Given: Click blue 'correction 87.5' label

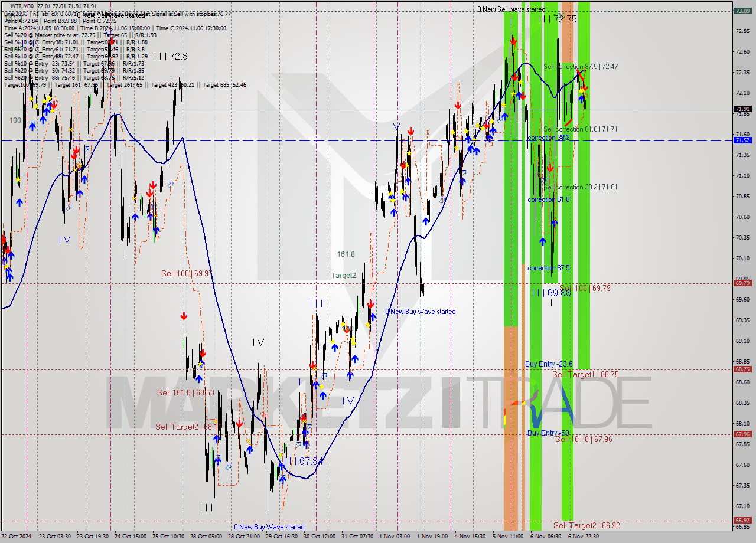Looking at the screenshot, I should click(x=549, y=268).
